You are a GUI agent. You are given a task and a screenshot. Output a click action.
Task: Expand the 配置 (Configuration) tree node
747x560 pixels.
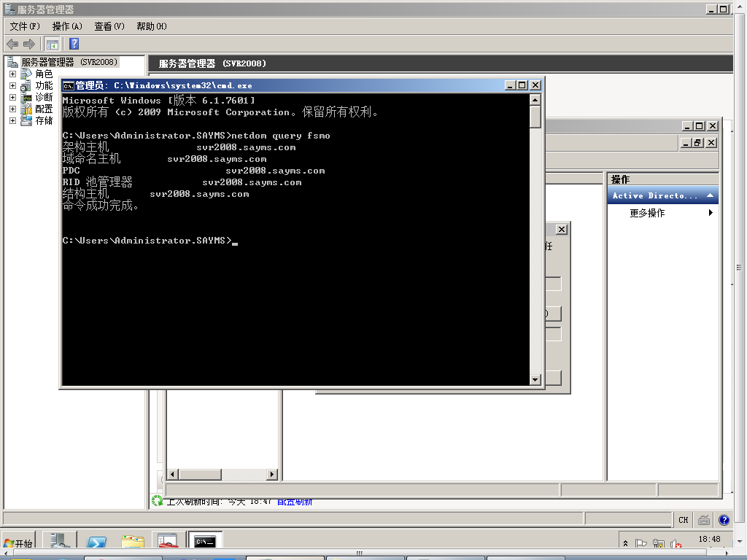(x=12, y=109)
